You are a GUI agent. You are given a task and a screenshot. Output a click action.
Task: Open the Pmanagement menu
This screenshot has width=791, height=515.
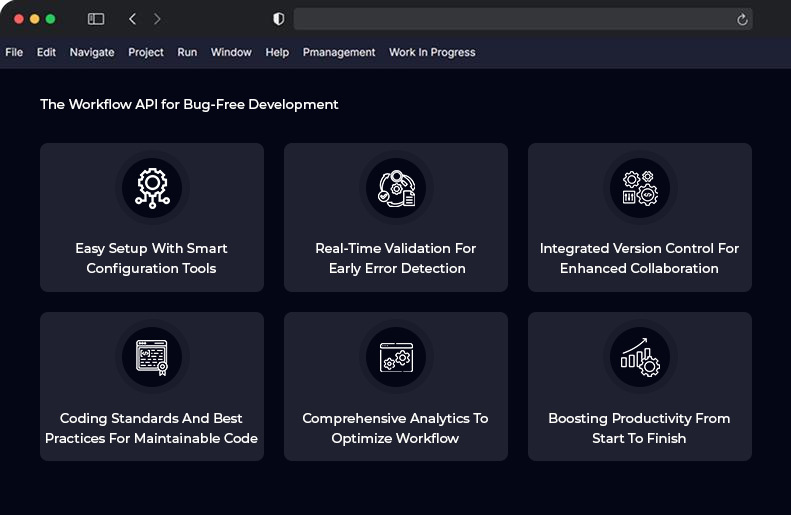339,52
